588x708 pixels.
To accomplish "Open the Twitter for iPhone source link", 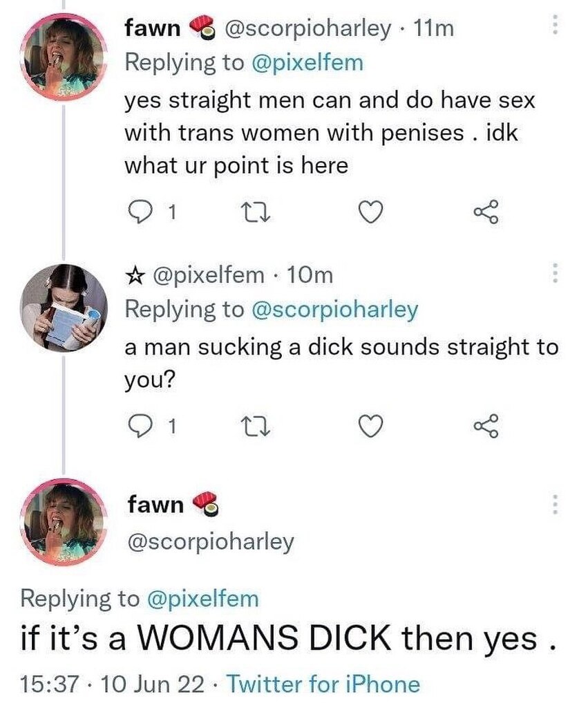I will pos(323,684).
